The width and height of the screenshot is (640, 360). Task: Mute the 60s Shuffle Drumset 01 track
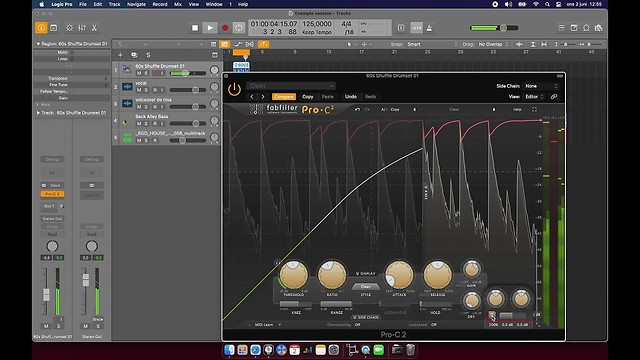coord(139,73)
